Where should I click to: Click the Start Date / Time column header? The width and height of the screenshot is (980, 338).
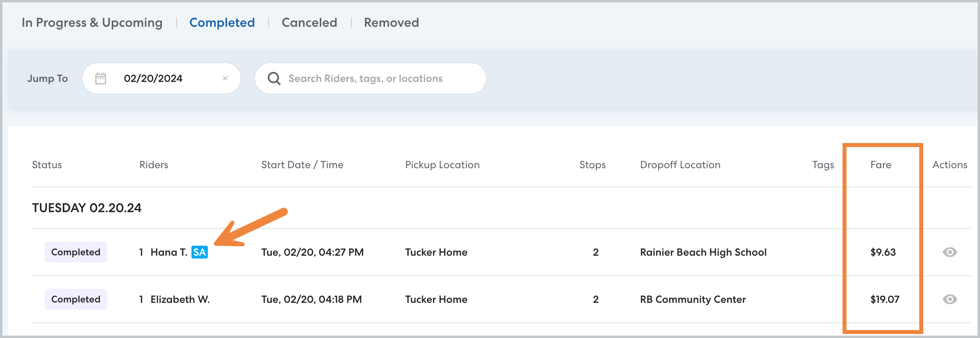click(x=302, y=165)
